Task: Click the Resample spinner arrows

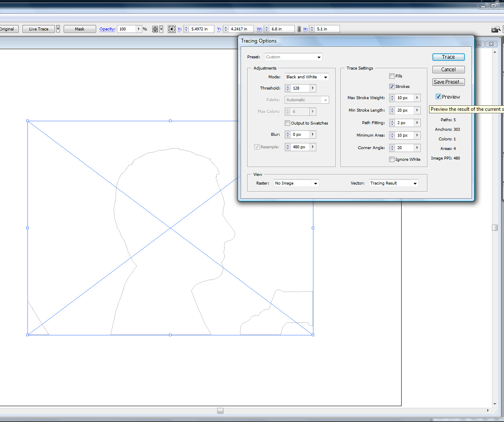Action: click(x=288, y=147)
